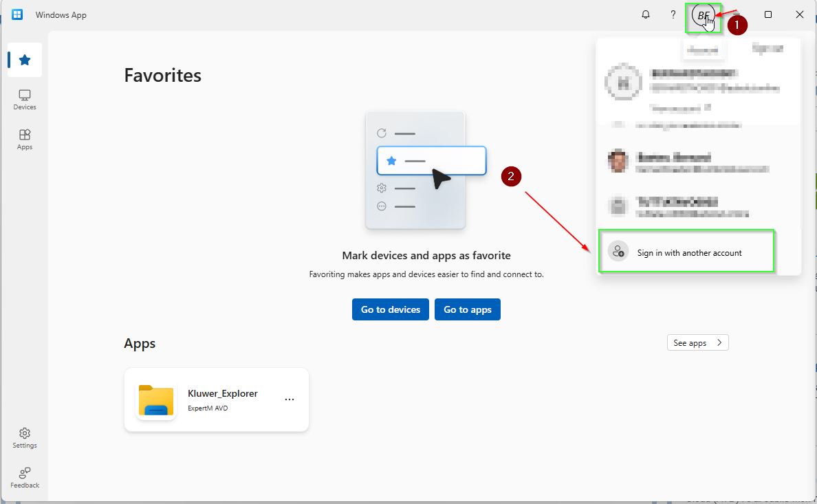This screenshot has width=817, height=504.
Task: Open the Apps section in sidebar
Action: [25, 139]
